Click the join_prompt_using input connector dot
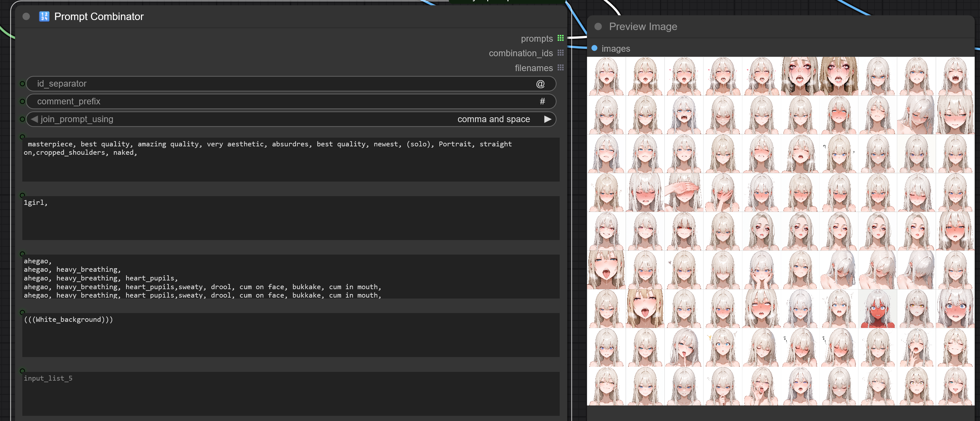 [x=22, y=119]
